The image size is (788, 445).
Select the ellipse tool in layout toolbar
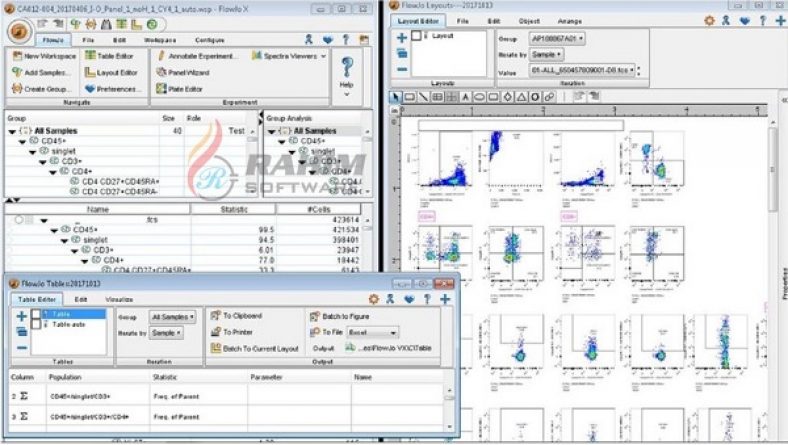[x=479, y=97]
